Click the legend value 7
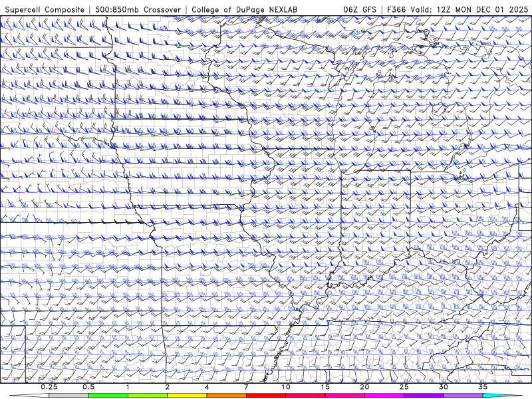The image size is (532, 399). click(246, 387)
